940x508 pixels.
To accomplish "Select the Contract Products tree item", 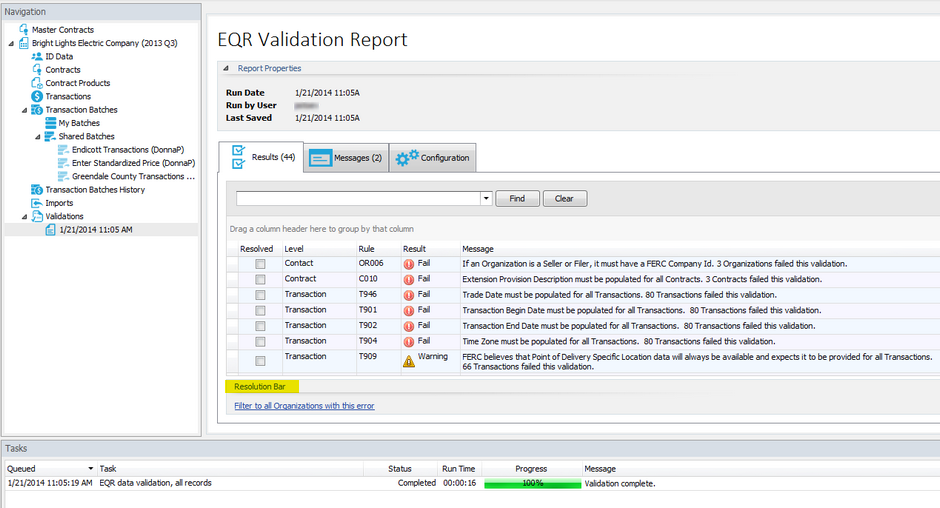I will (78, 83).
